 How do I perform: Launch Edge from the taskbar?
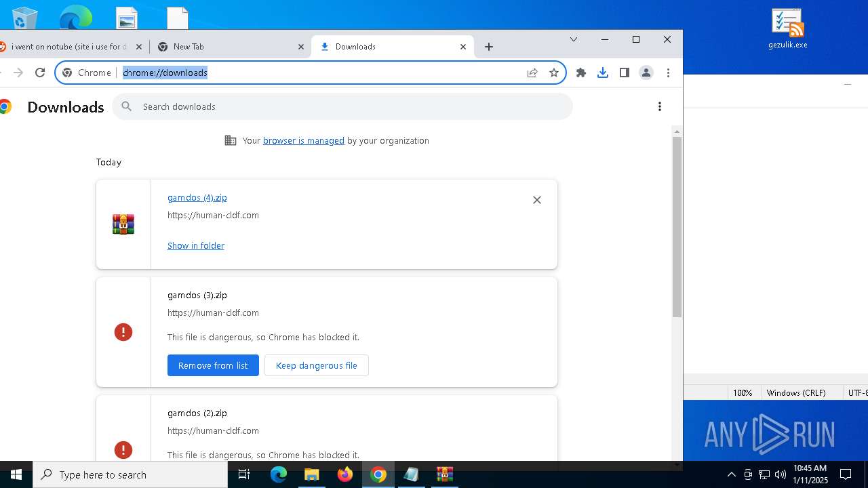[x=279, y=474]
